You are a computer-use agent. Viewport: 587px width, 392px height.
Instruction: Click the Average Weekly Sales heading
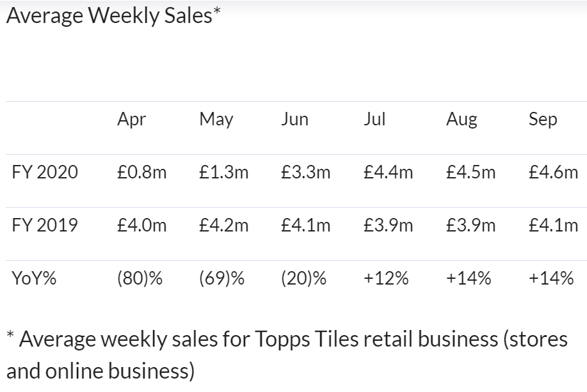(113, 16)
